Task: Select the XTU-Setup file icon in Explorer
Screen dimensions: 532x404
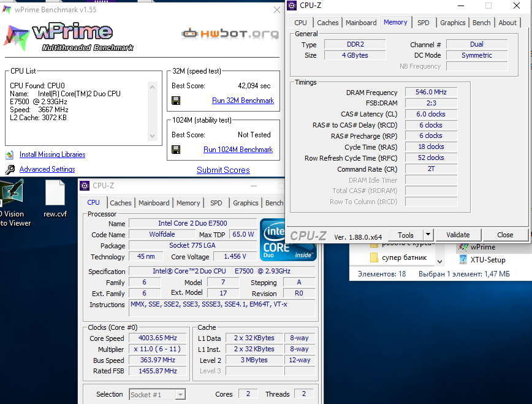Action: (463, 260)
